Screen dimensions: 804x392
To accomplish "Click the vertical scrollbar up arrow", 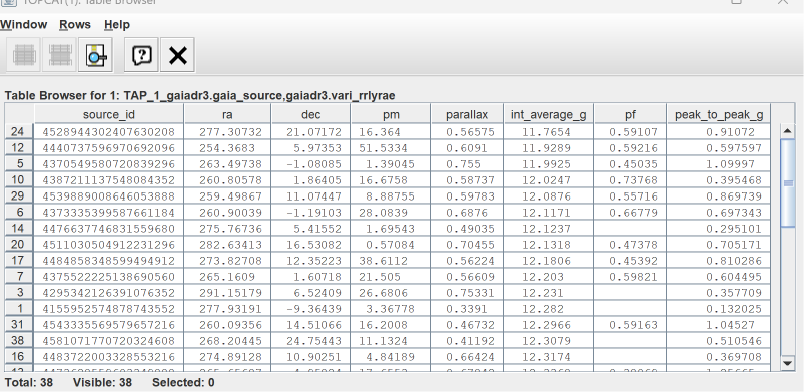I will (x=788, y=131).
